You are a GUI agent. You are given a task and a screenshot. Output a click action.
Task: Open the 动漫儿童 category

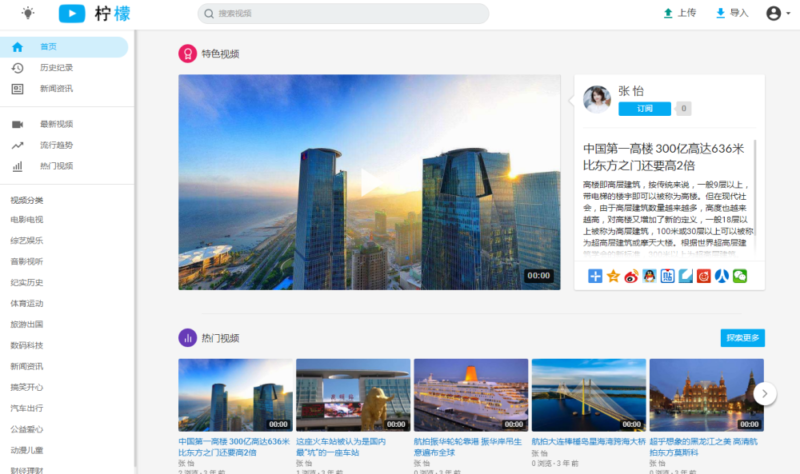[x=27, y=450]
